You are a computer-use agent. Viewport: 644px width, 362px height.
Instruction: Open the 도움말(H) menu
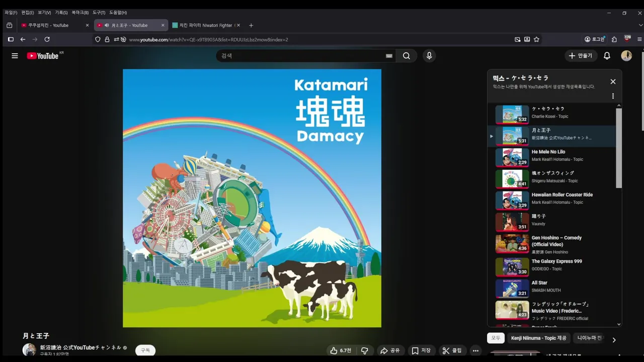(118, 13)
